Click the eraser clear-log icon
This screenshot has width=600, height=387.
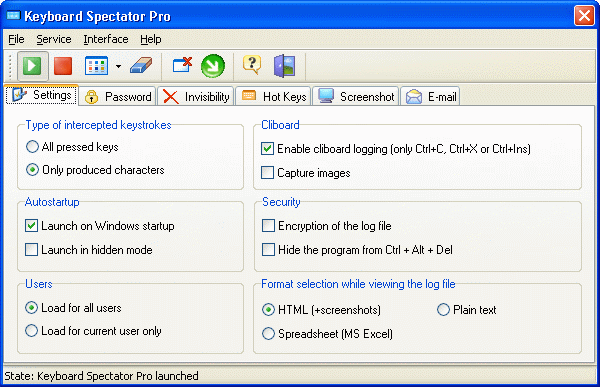141,65
